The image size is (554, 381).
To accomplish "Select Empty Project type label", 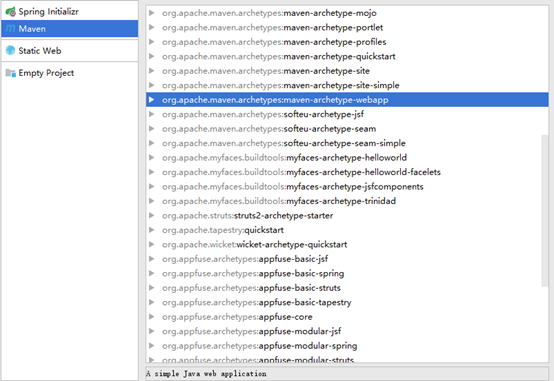I will [x=46, y=73].
